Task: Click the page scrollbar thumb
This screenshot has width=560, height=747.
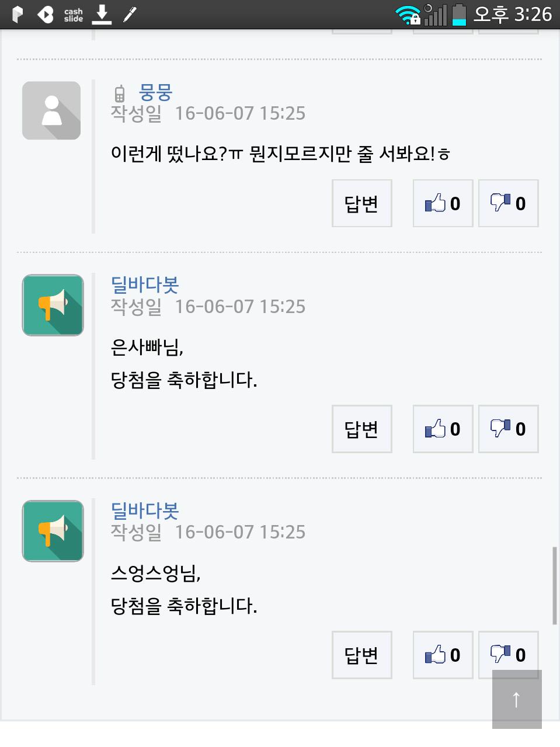Action: click(x=554, y=585)
